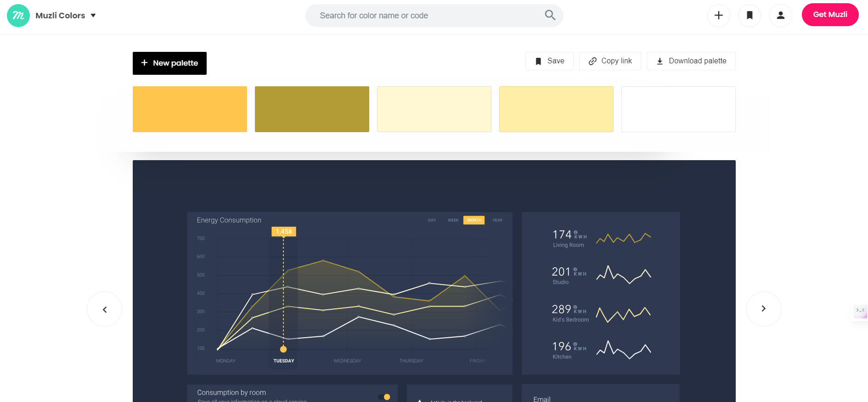Select the orange-yellow color swatch
Viewport: 868px width, 402px height.
[x=190, y=109]
